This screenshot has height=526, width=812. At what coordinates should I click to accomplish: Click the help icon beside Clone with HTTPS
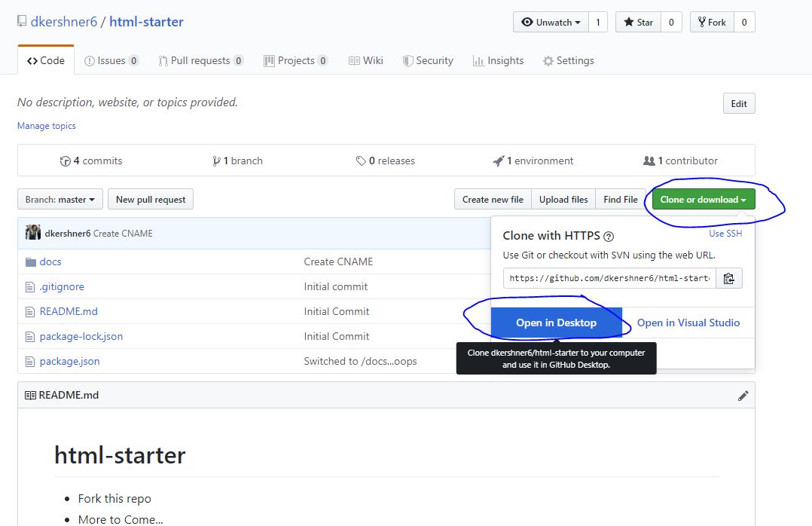pos(609,236)
